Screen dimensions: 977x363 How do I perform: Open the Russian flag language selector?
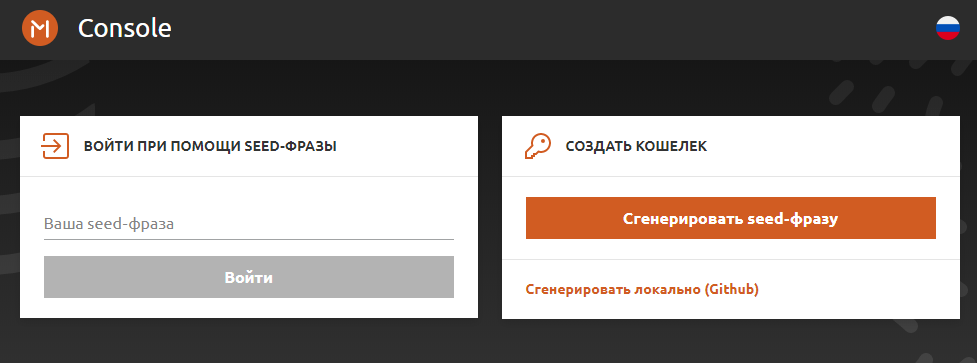948,28
